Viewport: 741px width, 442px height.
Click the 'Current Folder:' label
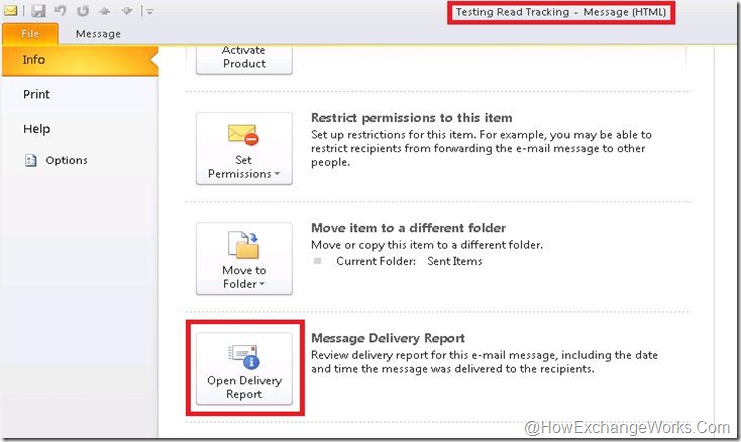coord(376,261)
